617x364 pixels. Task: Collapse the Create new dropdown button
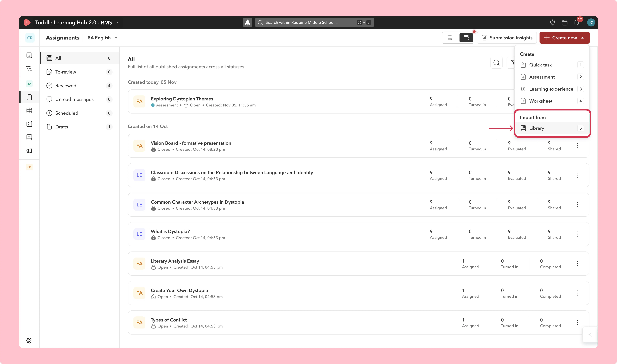coord(564,38)
